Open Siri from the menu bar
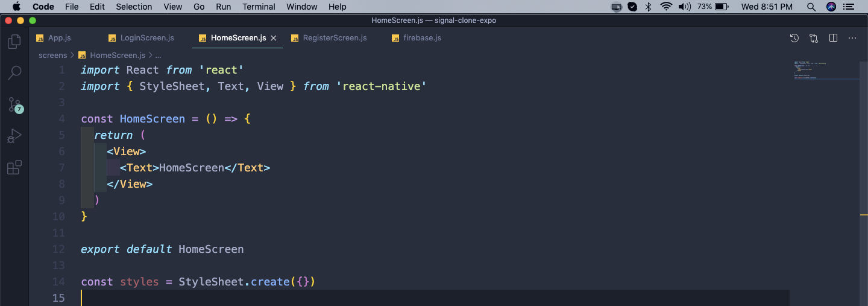This screenshot has width=868, height=306. (x=831, y=7)
